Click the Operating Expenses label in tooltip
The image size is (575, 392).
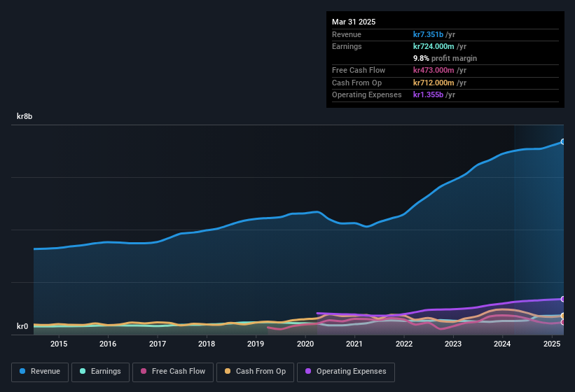pos(366,94)
